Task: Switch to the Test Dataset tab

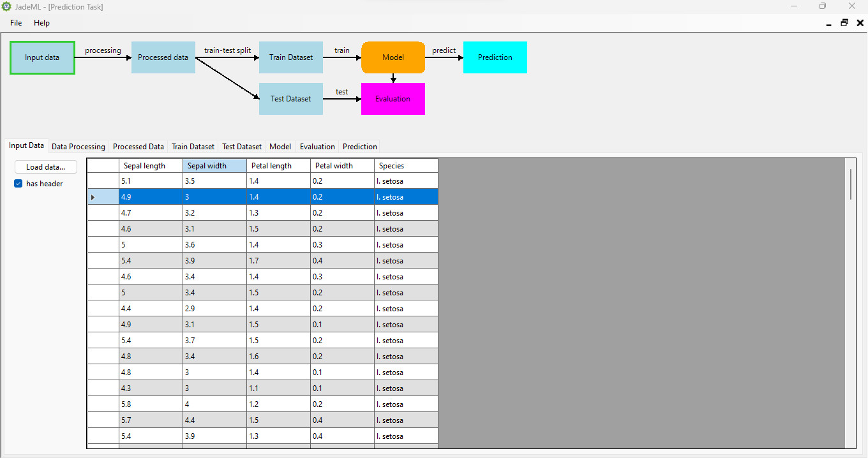Action: pyautogui.click(x=242, y=147)
